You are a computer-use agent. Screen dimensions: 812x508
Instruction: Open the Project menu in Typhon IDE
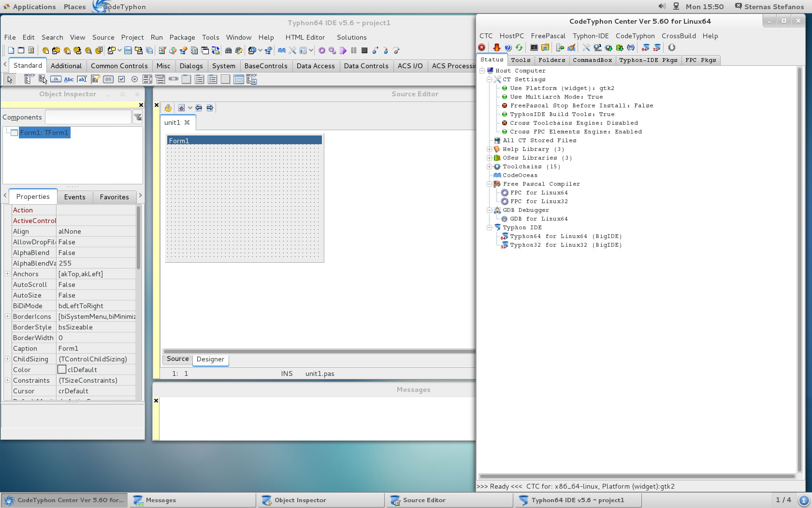coord(132,37)
